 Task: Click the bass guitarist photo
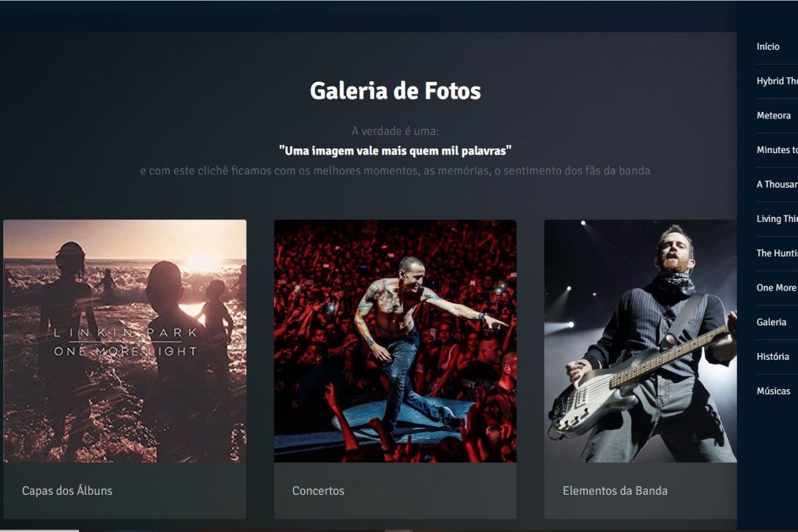[x=640, y=340]
